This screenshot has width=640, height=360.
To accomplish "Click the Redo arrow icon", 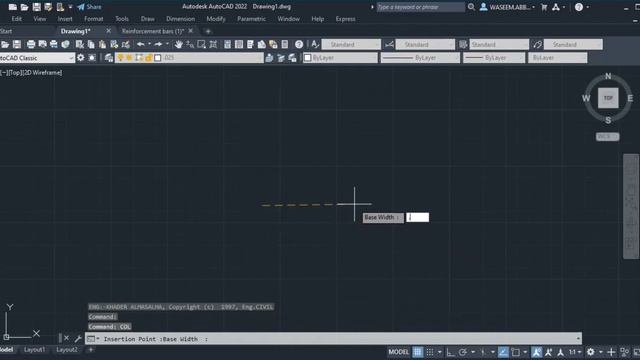I will pos(158,44).
